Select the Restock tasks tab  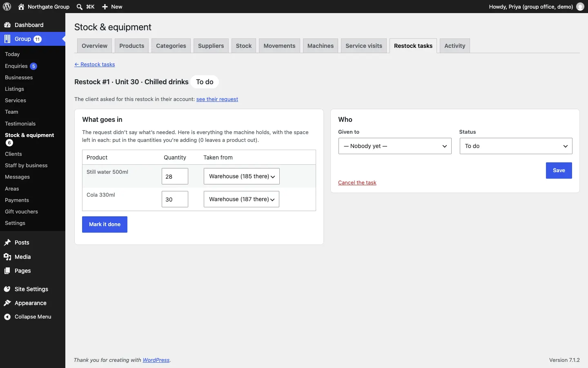pyautogui.click(x=413, y=46)
